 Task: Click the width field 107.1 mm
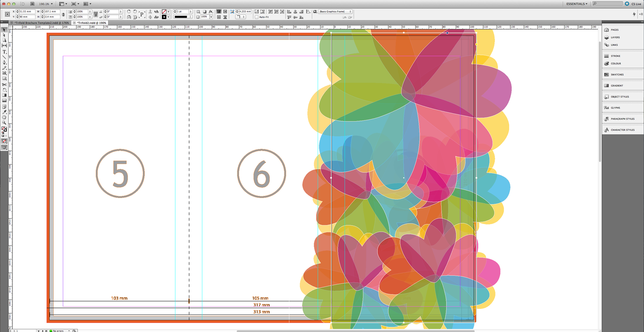(52, 11)
